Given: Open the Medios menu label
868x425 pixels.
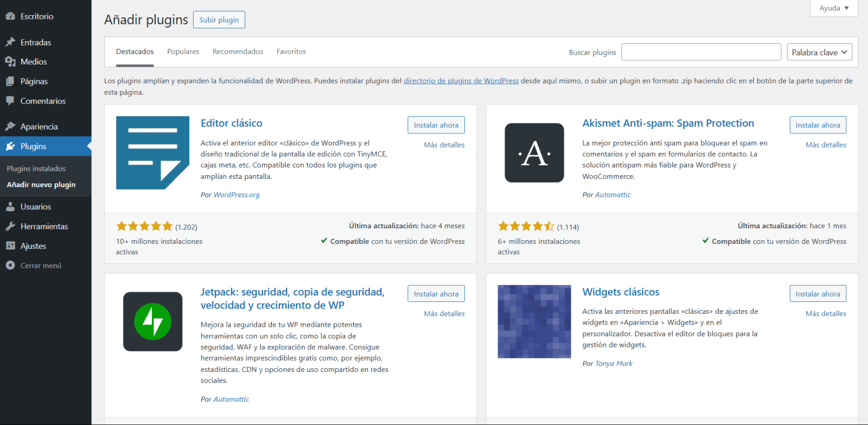Looking at the screenshot, I should click(x=34, y=62).
